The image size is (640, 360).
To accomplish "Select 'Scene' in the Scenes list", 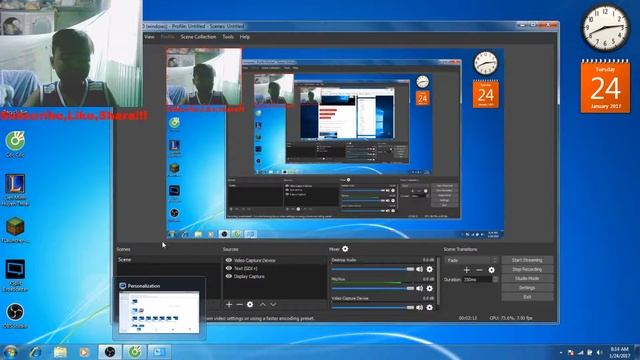I will [x=168, y=260].
